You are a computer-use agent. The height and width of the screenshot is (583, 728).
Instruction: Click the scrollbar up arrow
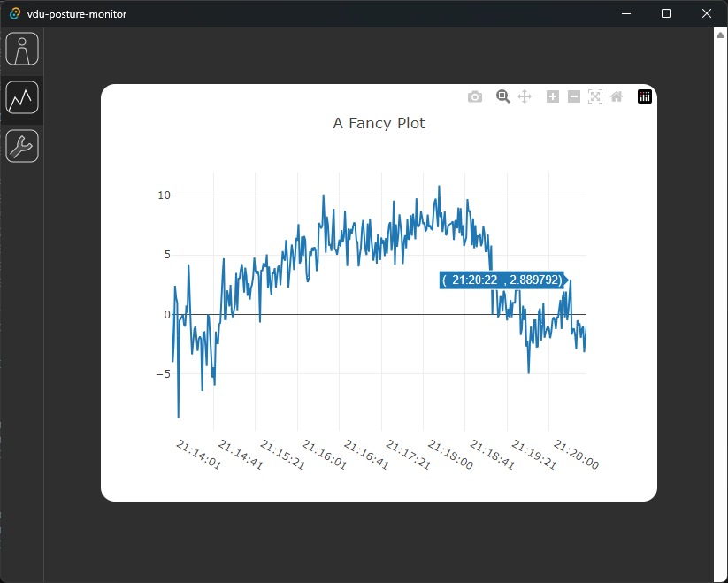point(721,35)
